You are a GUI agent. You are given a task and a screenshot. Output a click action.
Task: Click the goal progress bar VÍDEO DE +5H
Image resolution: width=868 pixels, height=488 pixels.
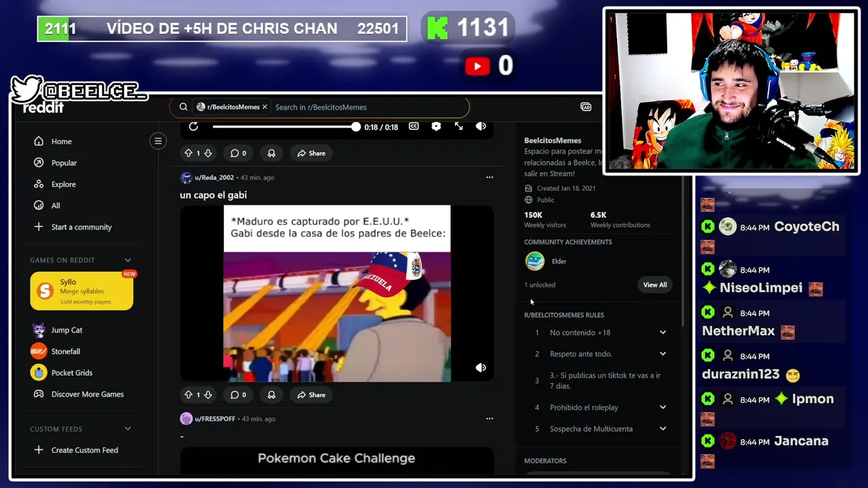click(222, 28)
